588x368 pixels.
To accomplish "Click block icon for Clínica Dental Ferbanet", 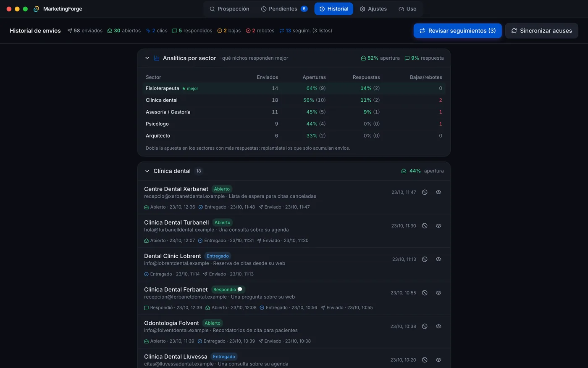I will (x=425, y=293).
